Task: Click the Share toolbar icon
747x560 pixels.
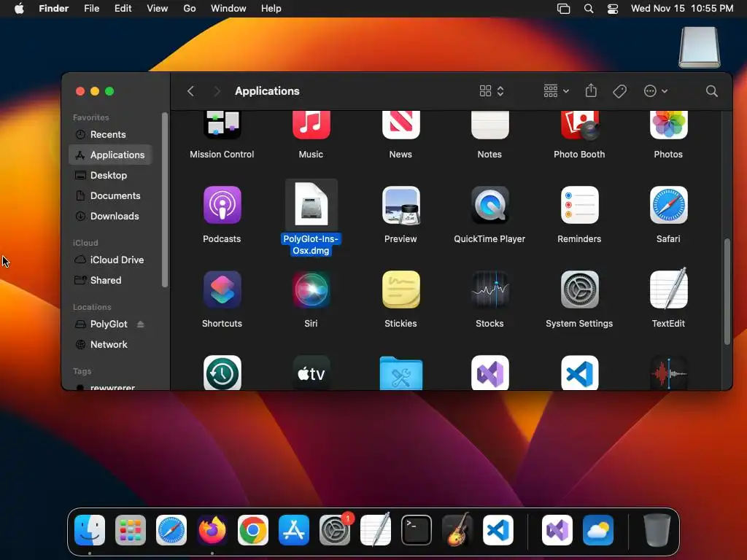Action: pos(591,90)
